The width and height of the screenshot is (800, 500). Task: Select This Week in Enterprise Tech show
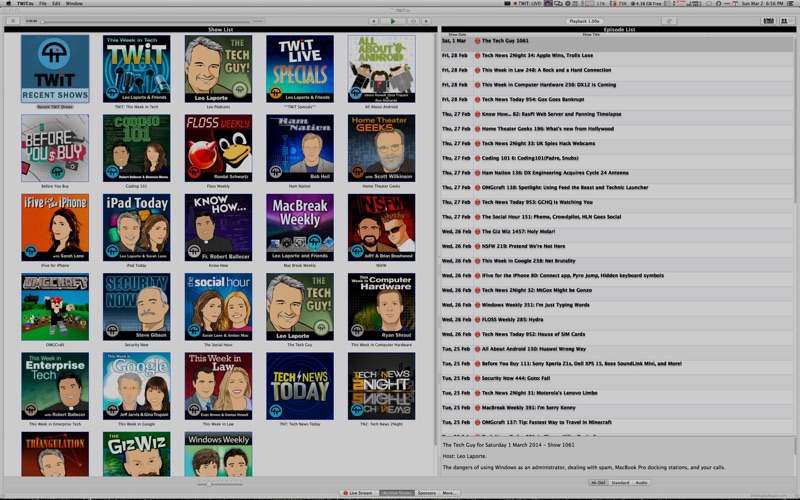tap(55, 386)
